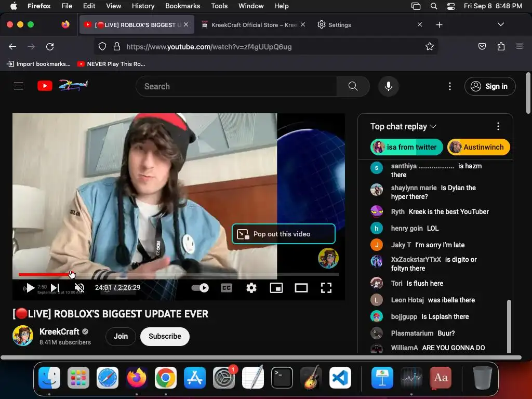Skip to the next video
The height and width of the screenshot is (399, 532).
tap(55, 288)
